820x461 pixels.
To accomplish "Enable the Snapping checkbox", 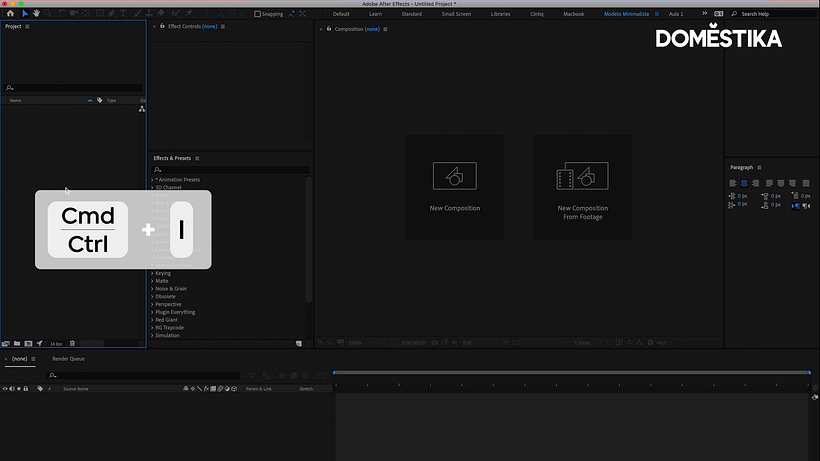I will pyautogui.click(x=257, y=14).
